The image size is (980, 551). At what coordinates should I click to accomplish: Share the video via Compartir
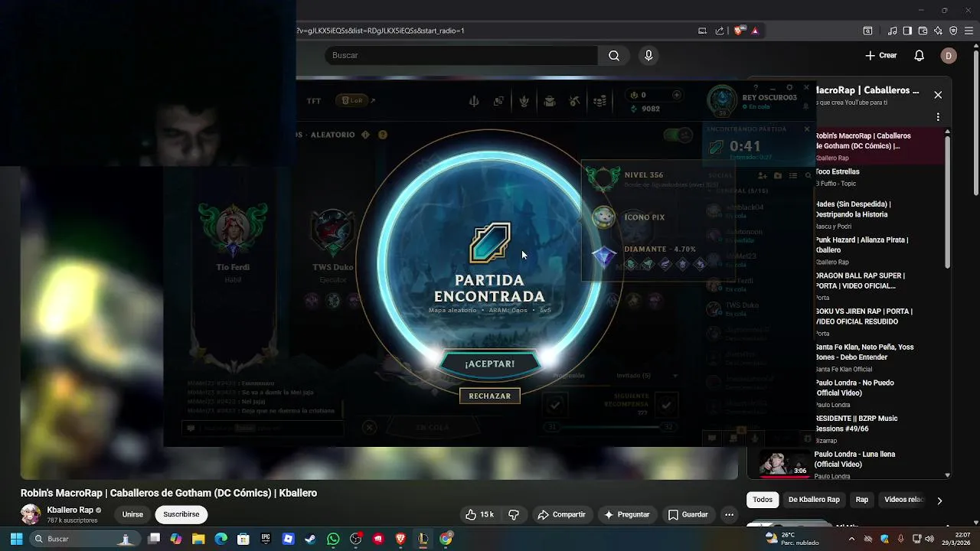[x=561, y=514]
